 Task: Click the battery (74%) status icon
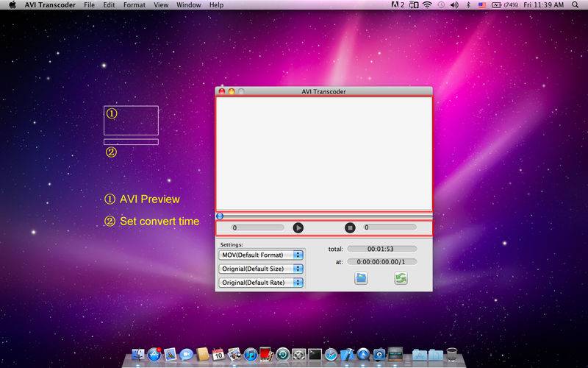(505, 5)
